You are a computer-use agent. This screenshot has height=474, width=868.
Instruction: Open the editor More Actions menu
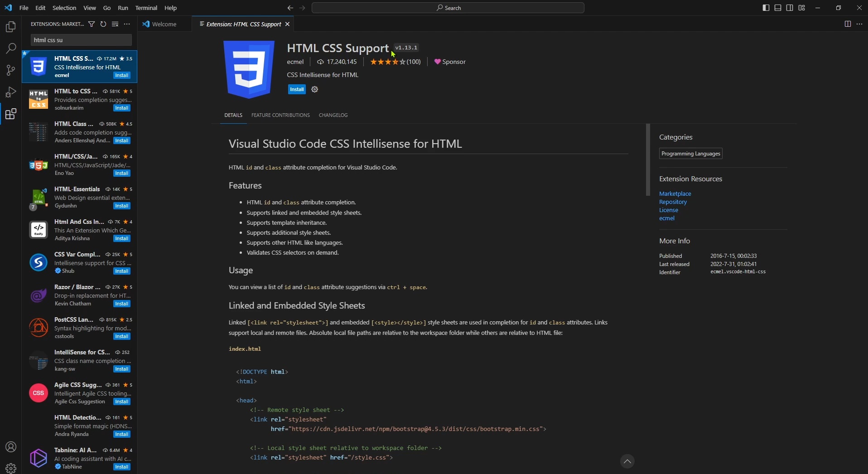tap(859, 24)
